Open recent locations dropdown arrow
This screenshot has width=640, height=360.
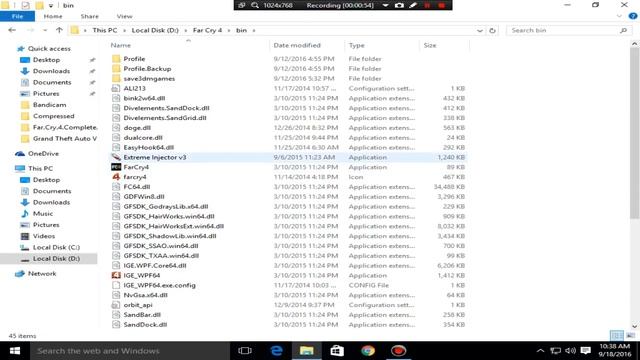click(x=45, y=30)
